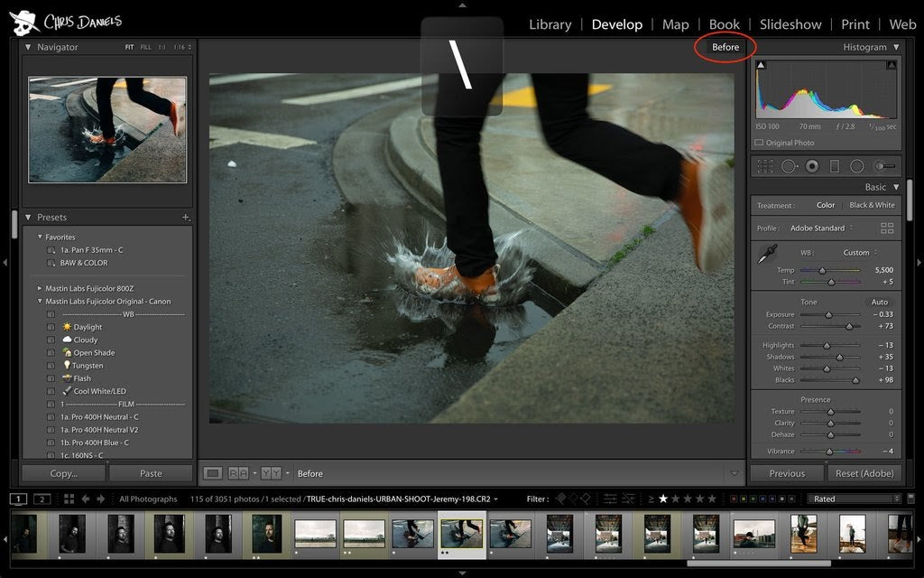Open the Profile Browser grid icon
Image resolution: width=924 pixels, height=578 pixels.
pos(887,228)
